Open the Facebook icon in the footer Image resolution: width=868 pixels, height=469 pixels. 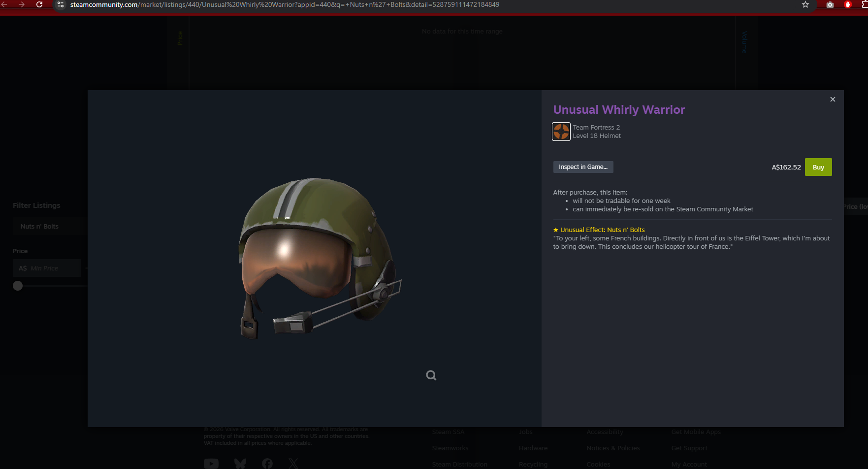[267, 464]
